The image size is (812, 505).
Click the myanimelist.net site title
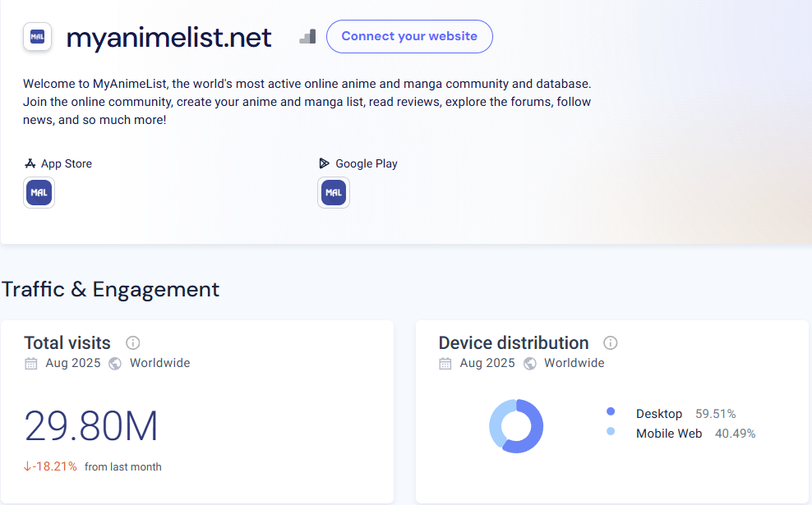(168, 38)
